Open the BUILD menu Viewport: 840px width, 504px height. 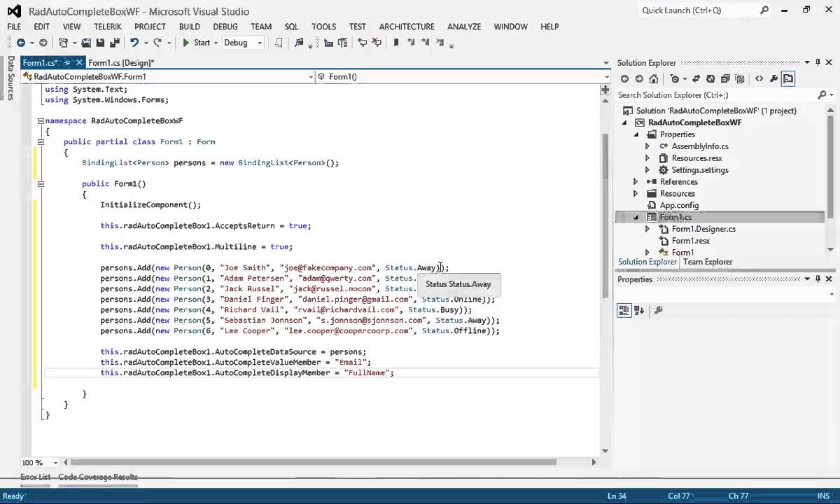189,27
